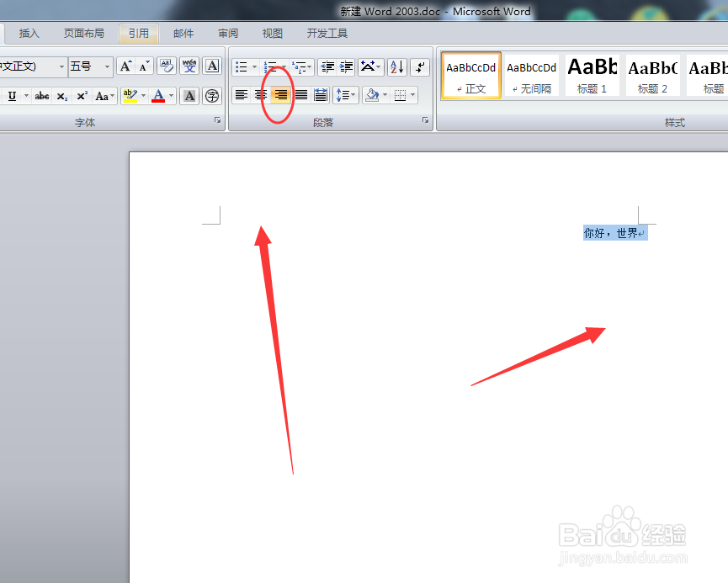This screenshot has height=583, width=728.
Task: Open the Paragraph dialog launcher
Action: [425, 120]
